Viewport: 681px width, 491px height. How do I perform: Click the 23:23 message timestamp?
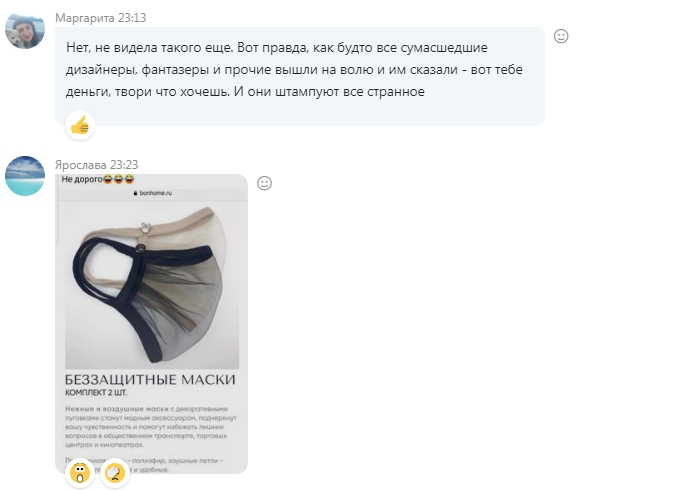[124, 165]
